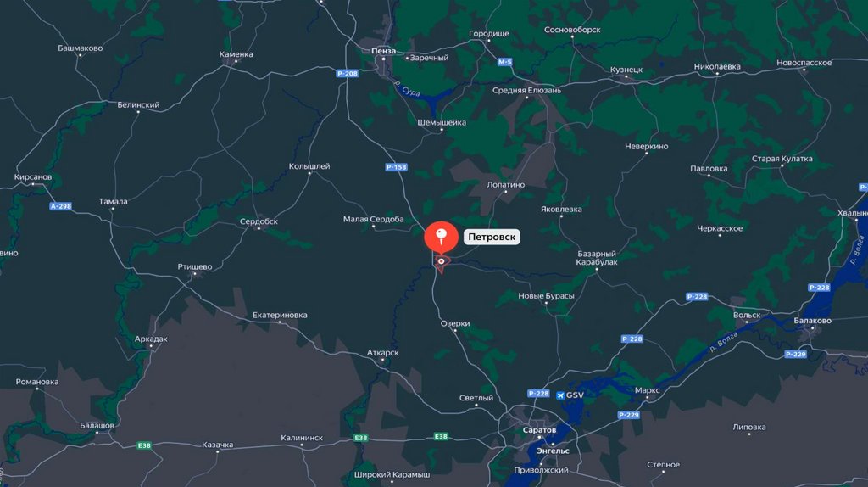
Task: Click the Сердобск town label
Action: tap(259, 221)
